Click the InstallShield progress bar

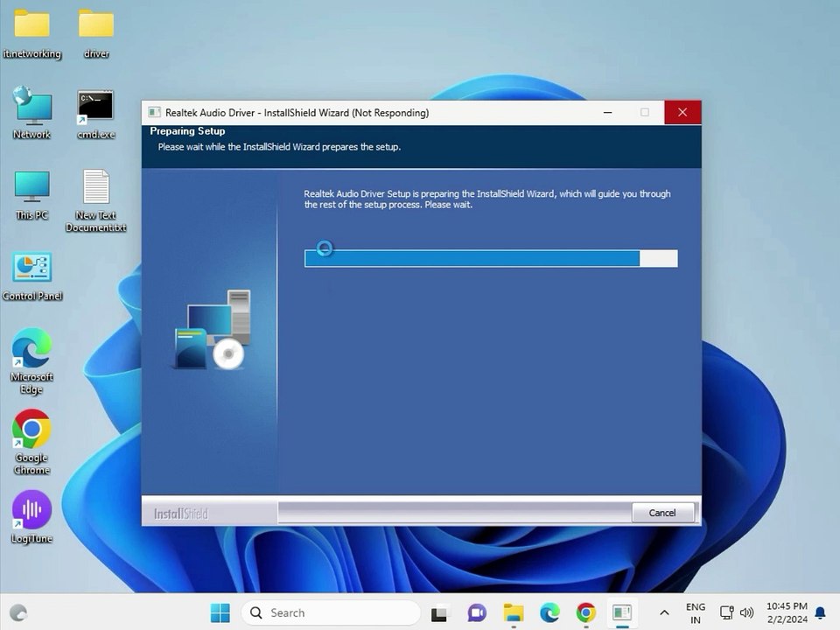pyautogui.click(x=491, y=258)
